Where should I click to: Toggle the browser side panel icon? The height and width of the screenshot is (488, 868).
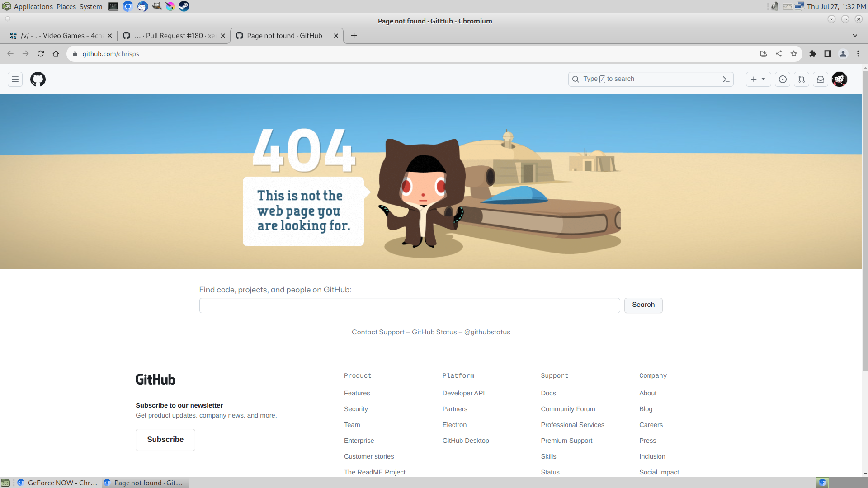point(828,54)
